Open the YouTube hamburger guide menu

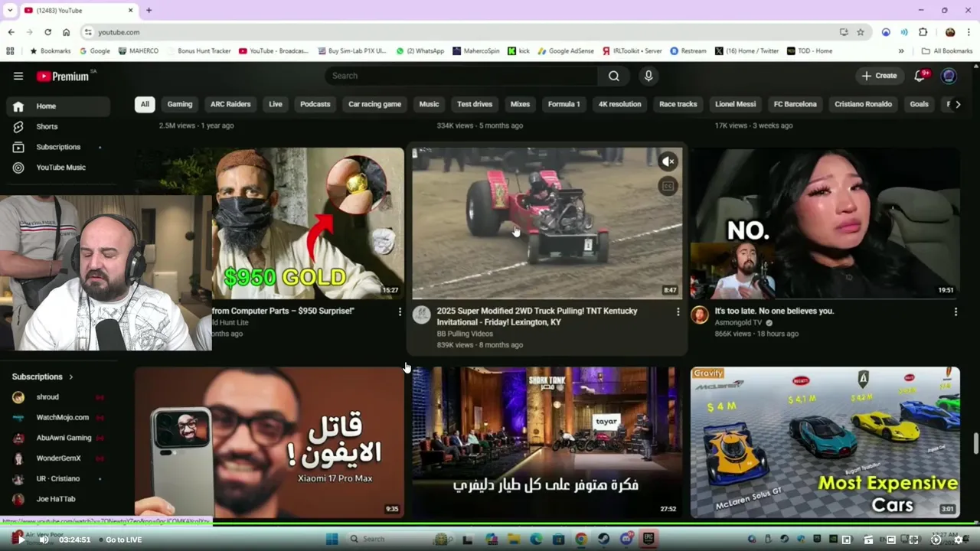click(18, 76)
